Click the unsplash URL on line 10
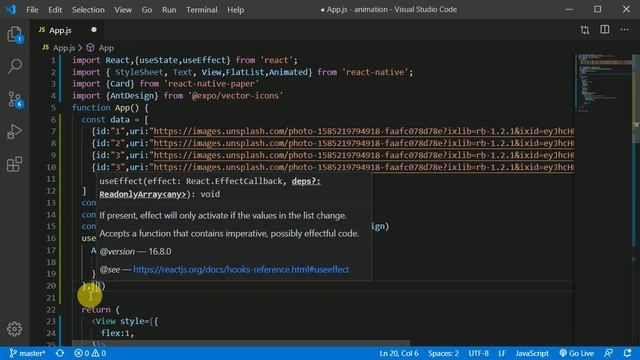Viewport: 640px width, 360px height. (x=364, y=167)
